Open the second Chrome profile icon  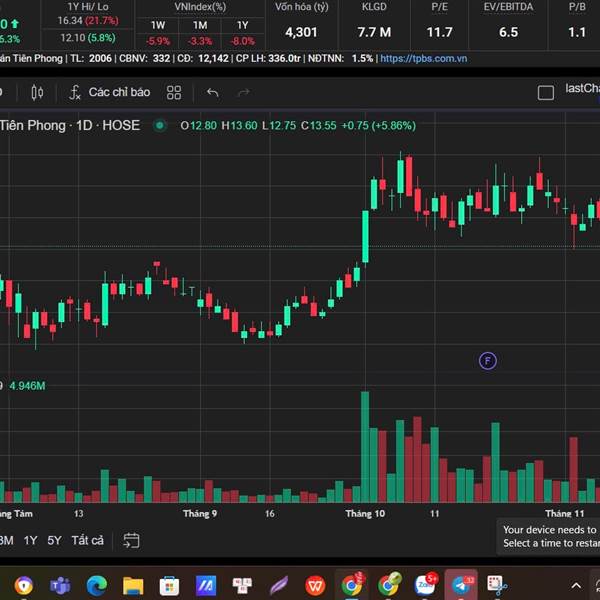click(x=389, y=584)
